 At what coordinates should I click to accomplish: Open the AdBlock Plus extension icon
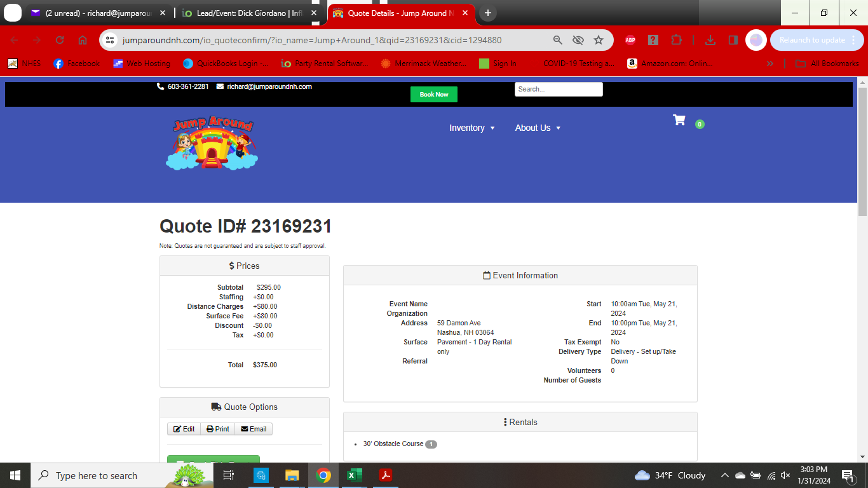coord(630,40)
